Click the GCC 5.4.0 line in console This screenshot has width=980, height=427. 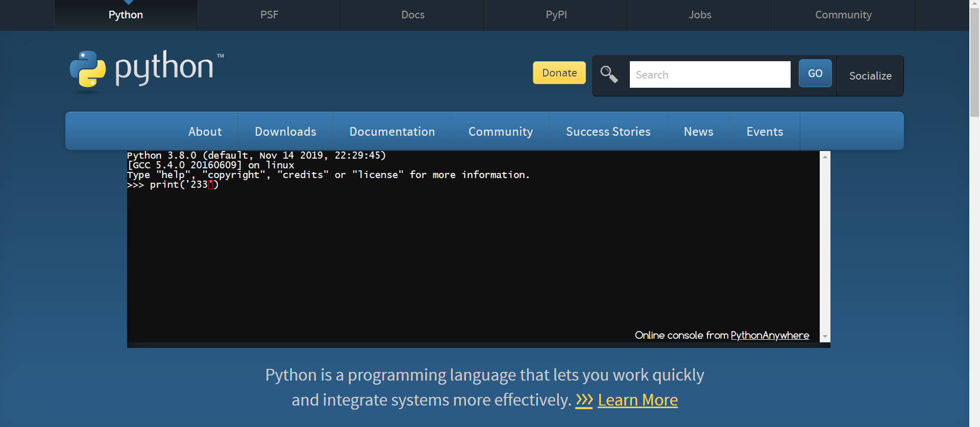coord(211,165)
